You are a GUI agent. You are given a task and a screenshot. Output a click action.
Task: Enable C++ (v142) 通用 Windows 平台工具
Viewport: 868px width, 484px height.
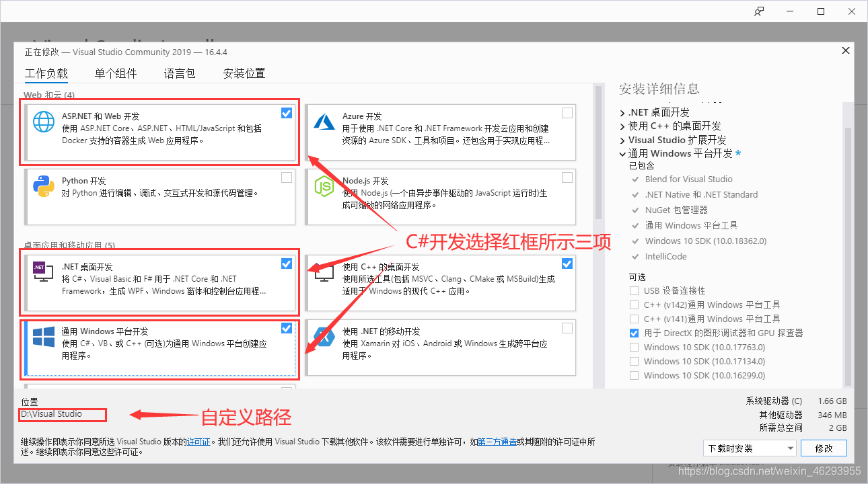634,305
